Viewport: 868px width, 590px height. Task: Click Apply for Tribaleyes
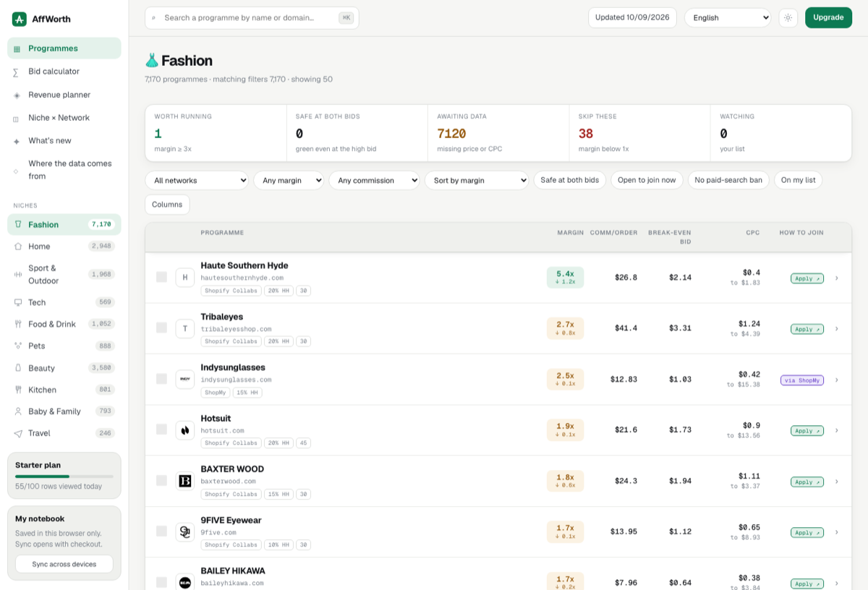807,329
